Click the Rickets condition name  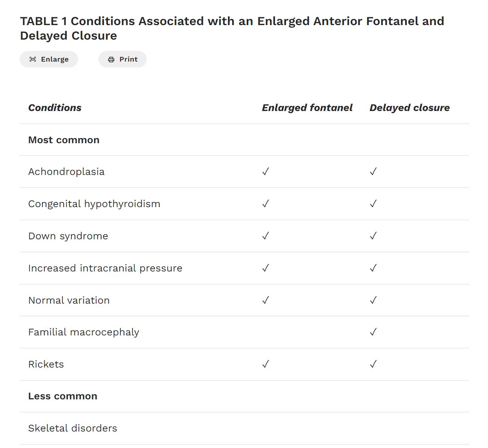point(46,364)
